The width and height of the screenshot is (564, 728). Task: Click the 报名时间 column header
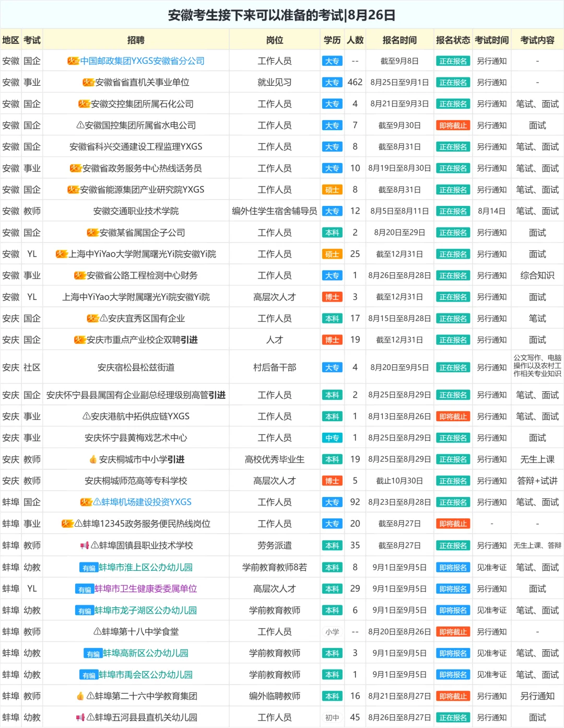[399, 40]
